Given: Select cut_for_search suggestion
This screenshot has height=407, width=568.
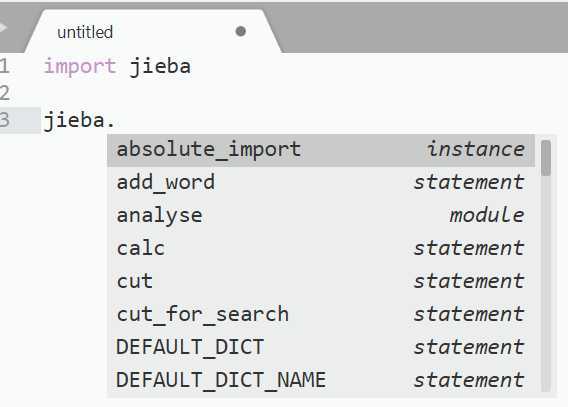Looking at the screenshot, I should [x=321, y=315].
